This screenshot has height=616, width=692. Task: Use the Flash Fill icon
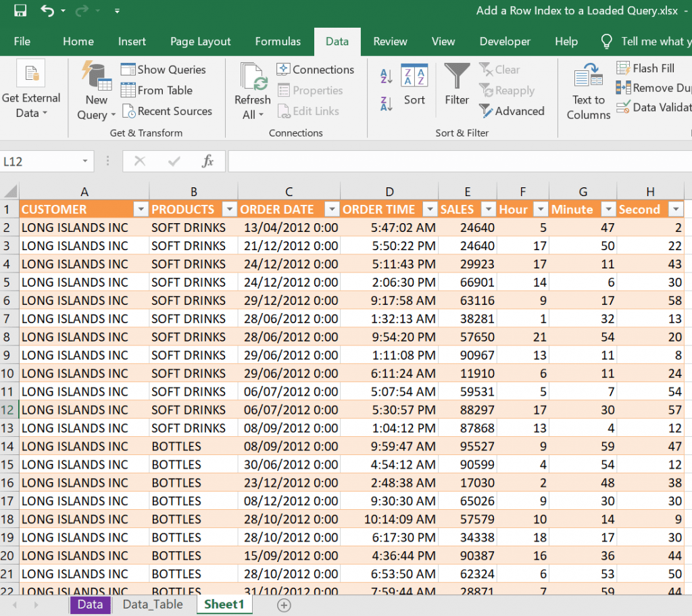pyautogui.click(x=623, y=68)
